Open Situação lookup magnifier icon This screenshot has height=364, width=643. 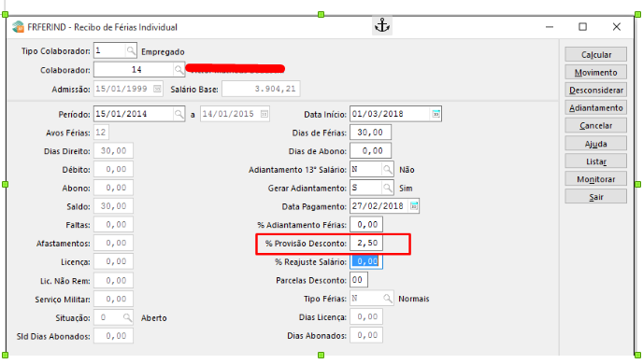click(127, 317)
